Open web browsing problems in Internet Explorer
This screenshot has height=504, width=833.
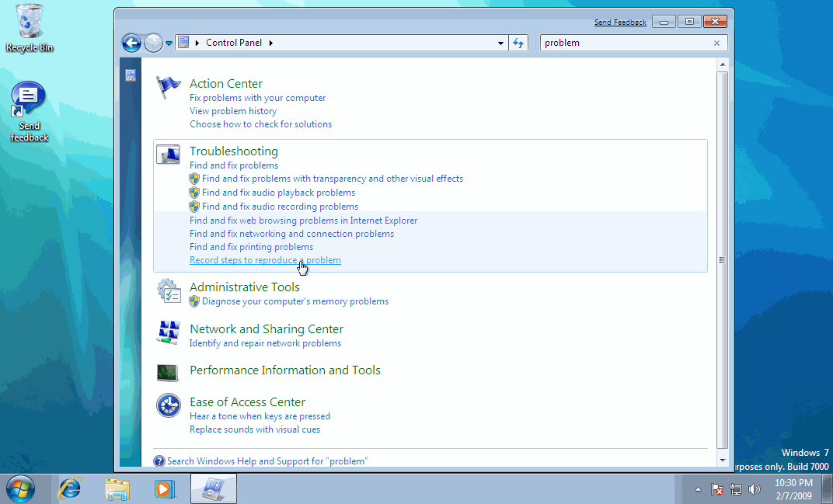303,221
